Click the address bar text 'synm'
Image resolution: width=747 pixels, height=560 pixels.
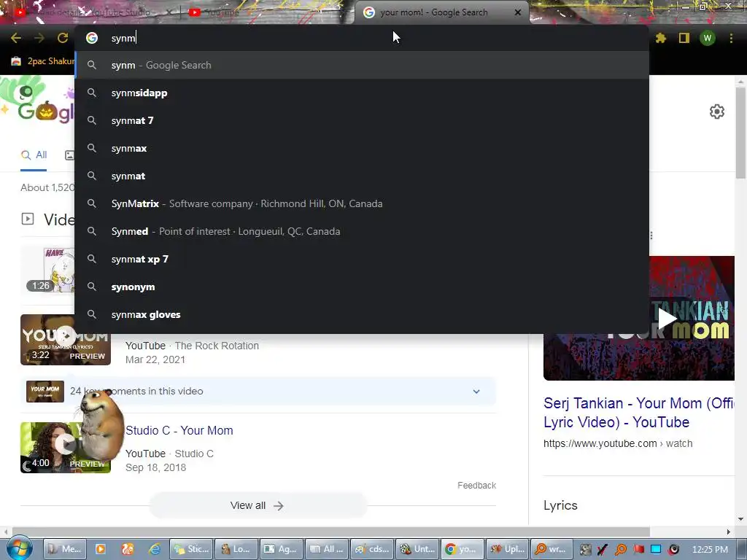[123, 38]
